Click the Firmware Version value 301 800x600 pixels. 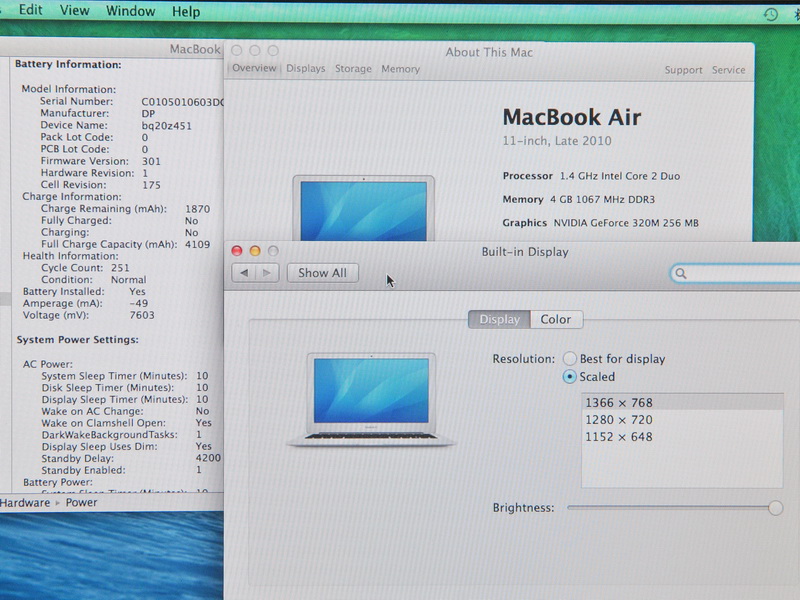coord(151,161)
